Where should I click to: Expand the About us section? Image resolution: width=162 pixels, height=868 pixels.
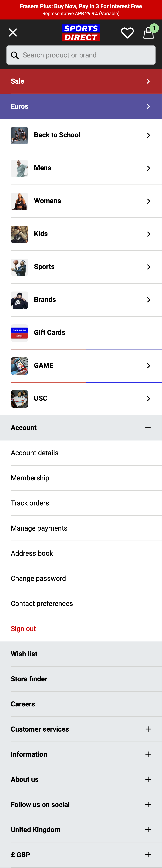[148, 779]
